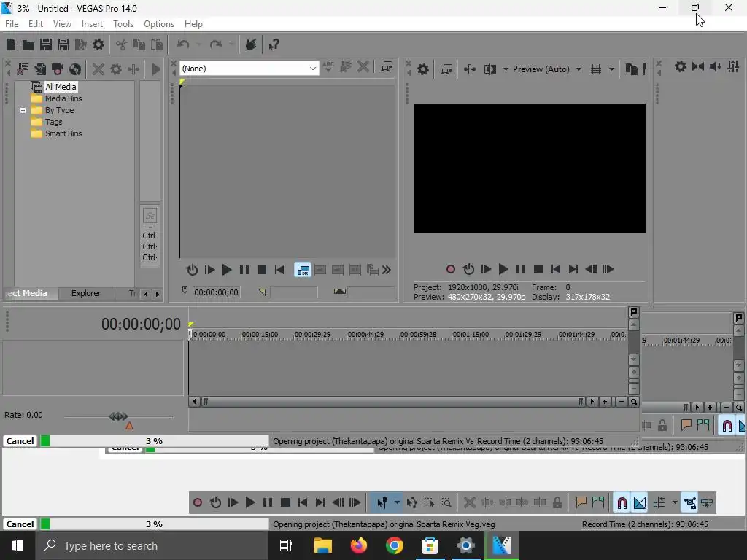Toggle Downmix Output in master bus
The image size is (747, 560).
(698, 66)
